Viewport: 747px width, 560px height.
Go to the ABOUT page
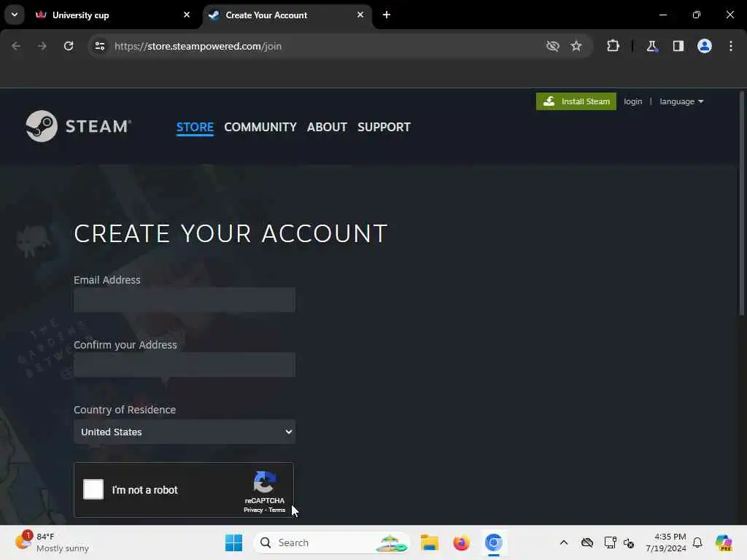[327, 127]
